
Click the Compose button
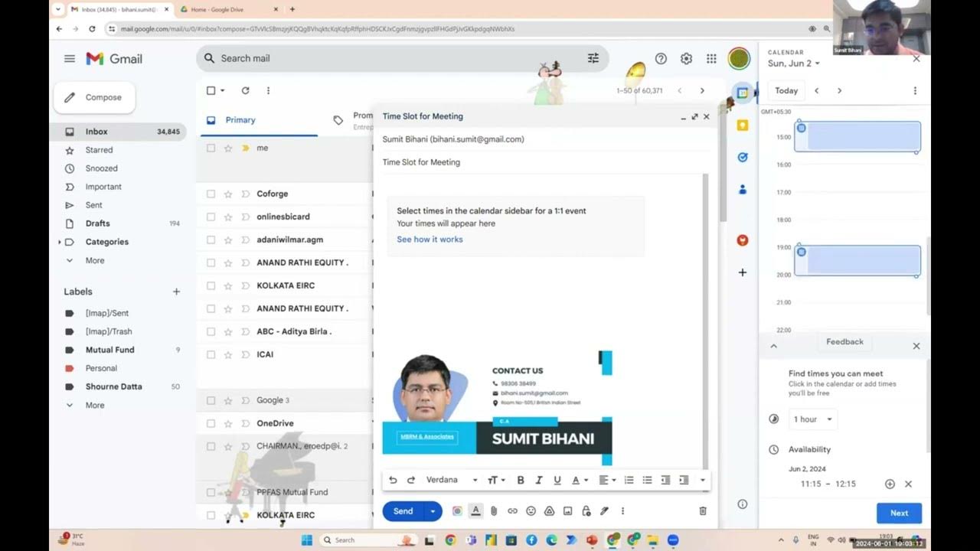click(94, 97)
